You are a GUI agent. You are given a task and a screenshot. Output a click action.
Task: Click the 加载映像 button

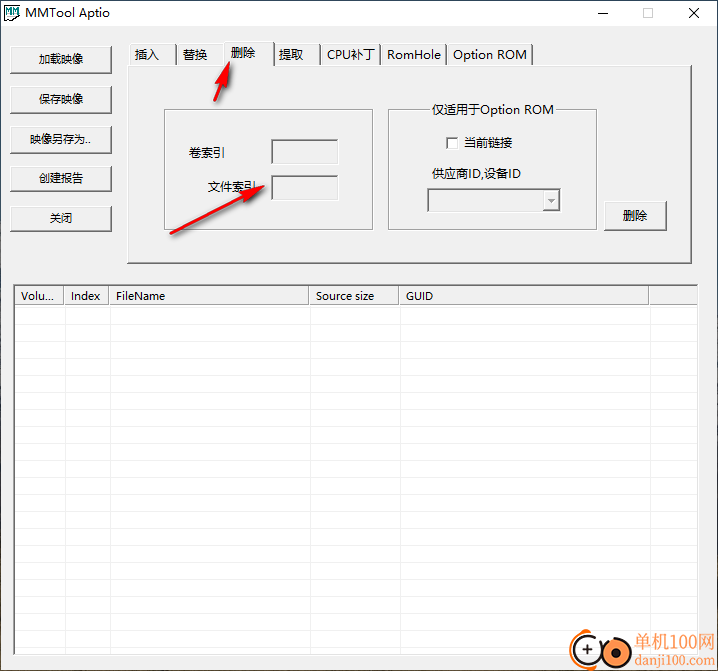[61, 59]
